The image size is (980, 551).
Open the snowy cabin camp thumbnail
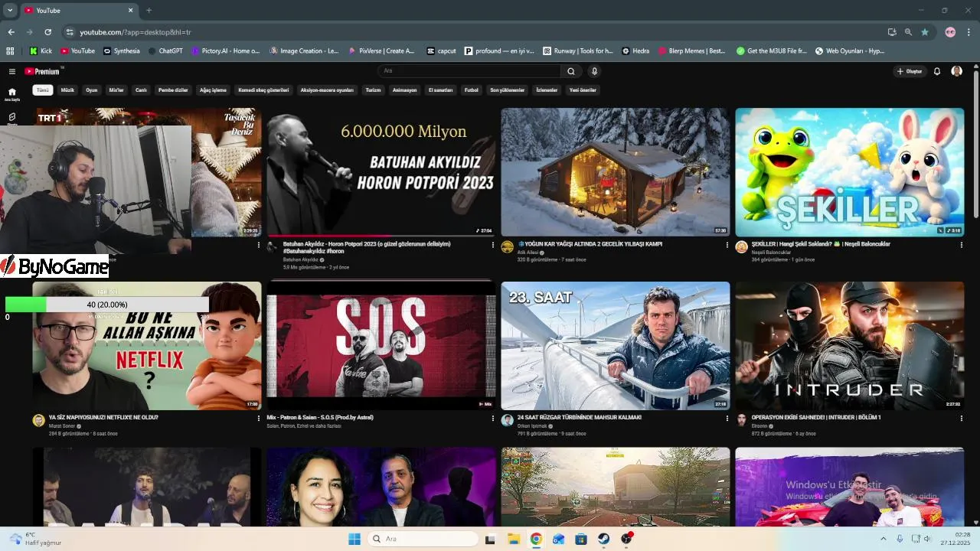[x=616, y=172]
